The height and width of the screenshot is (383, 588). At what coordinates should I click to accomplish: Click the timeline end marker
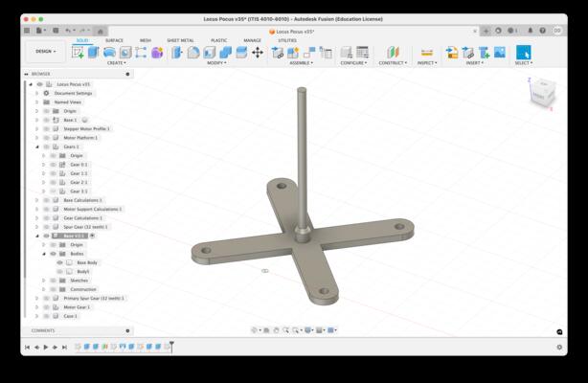point(171,347)
